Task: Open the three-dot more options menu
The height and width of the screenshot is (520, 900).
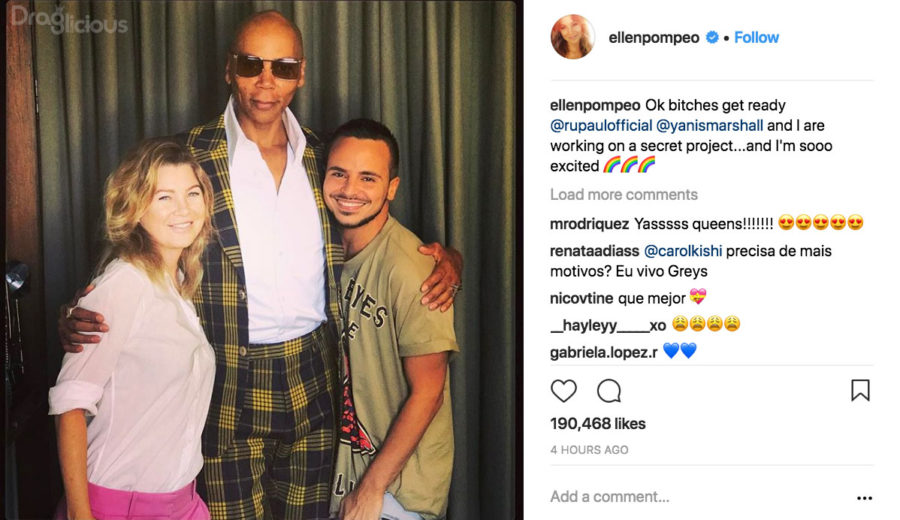Action: point(864,498)
